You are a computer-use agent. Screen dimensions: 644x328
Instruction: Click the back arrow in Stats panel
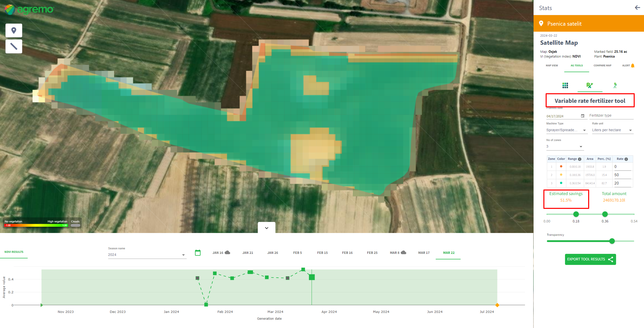[637, 8]
